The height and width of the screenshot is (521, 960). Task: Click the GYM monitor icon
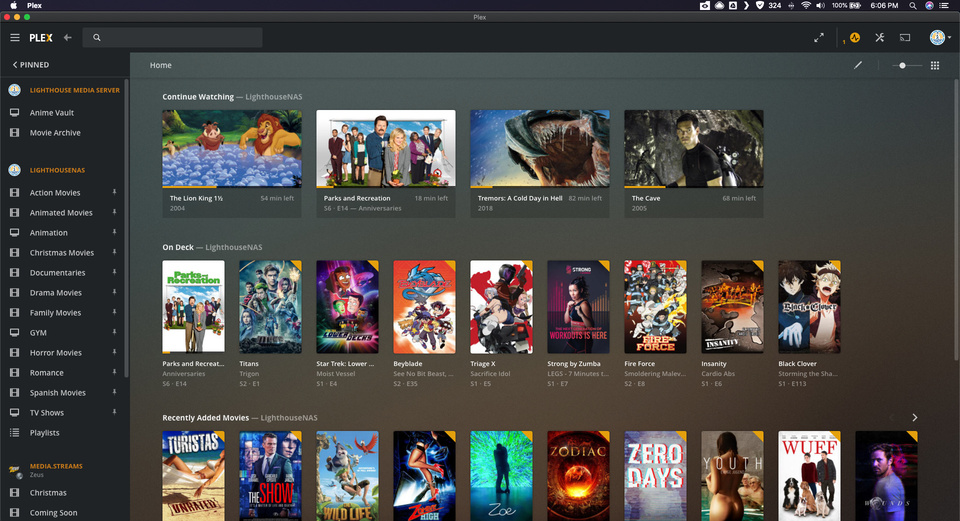coord(15,332)
